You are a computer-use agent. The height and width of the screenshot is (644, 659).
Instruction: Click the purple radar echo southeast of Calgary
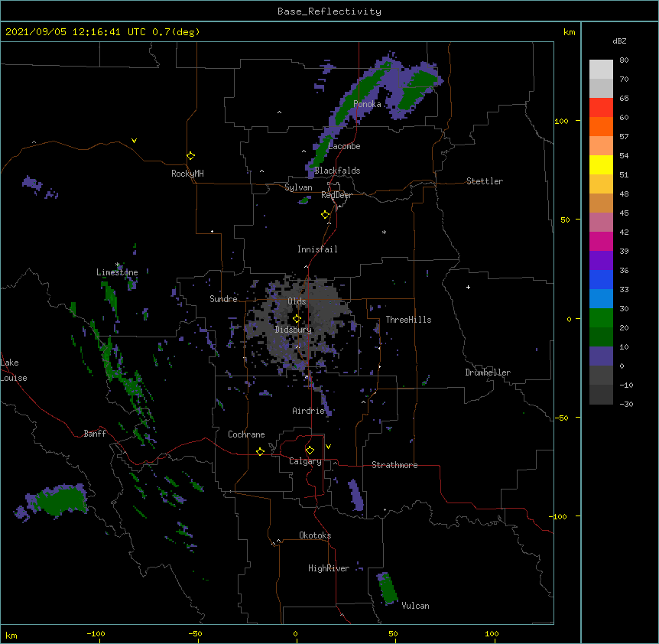pyautogui.click(x=356, y=494)
